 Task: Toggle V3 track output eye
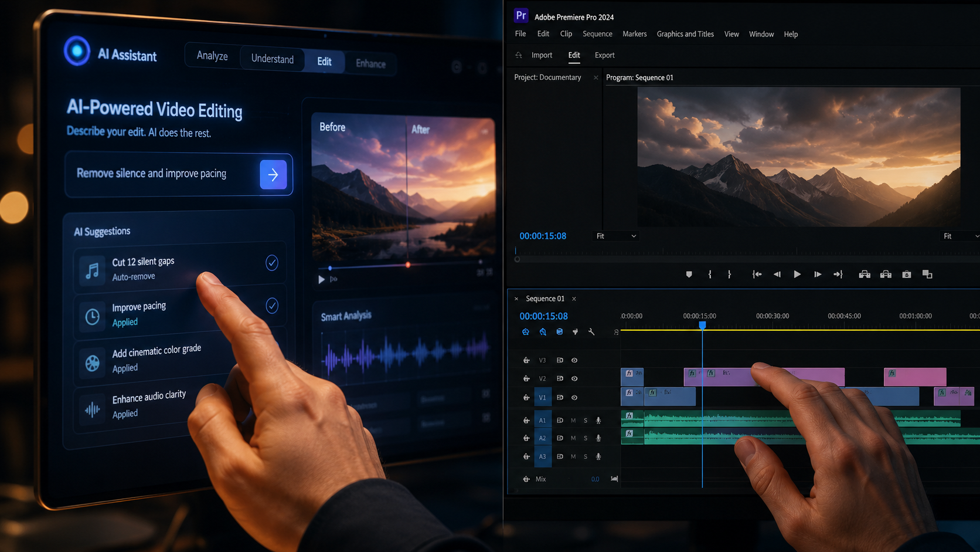tap(574, 360)
